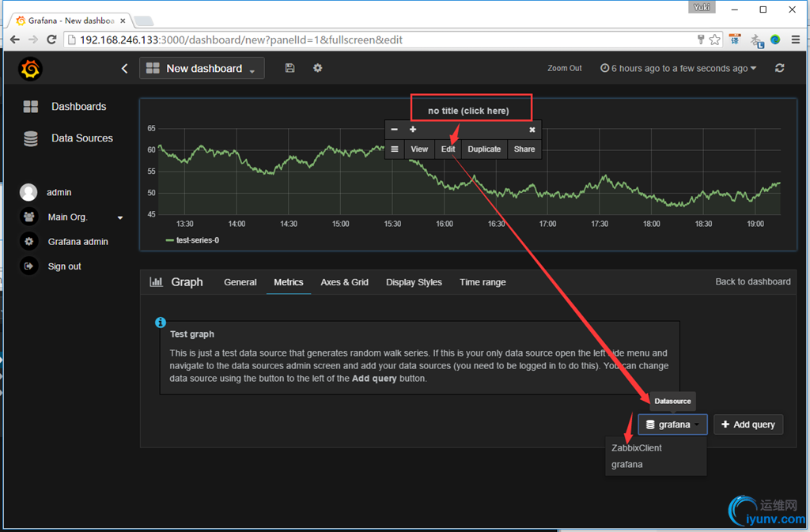
Task: Go forward in the browser
Action: 33,40
